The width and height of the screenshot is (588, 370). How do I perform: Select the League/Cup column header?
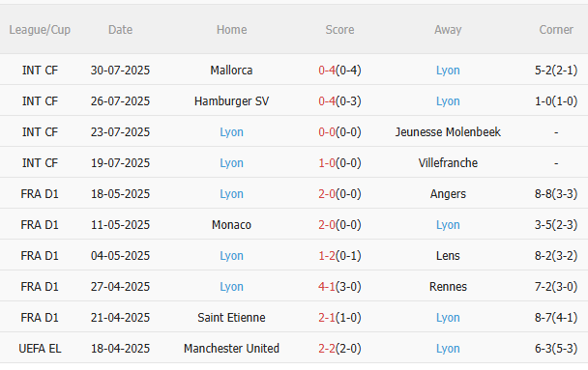[40, 30]
